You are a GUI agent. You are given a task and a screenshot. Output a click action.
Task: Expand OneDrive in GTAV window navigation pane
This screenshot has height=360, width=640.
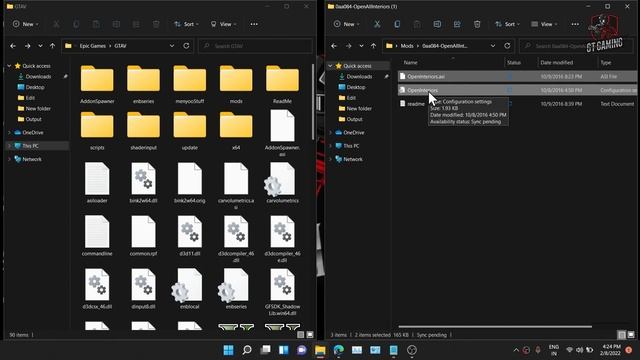coord(9,133)
